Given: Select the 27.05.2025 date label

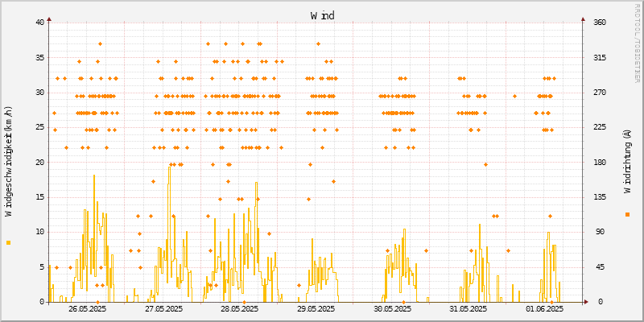Looking at the screenshot, I should click(163, 308).
